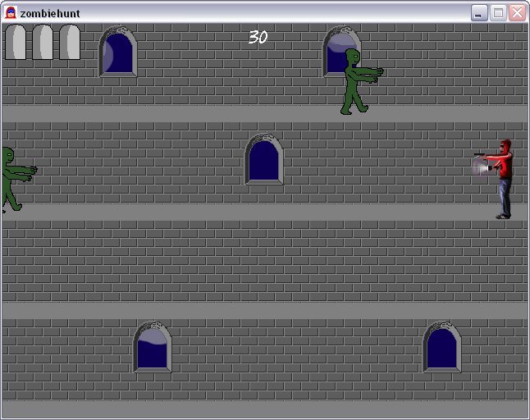Click the bottom-left arched window
530x420 pixels.
point(153,347)
